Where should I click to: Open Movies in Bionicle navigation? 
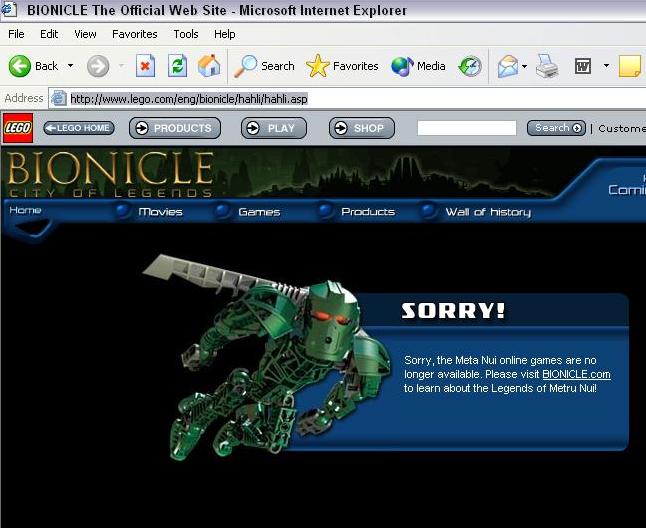tap(160, 212)
